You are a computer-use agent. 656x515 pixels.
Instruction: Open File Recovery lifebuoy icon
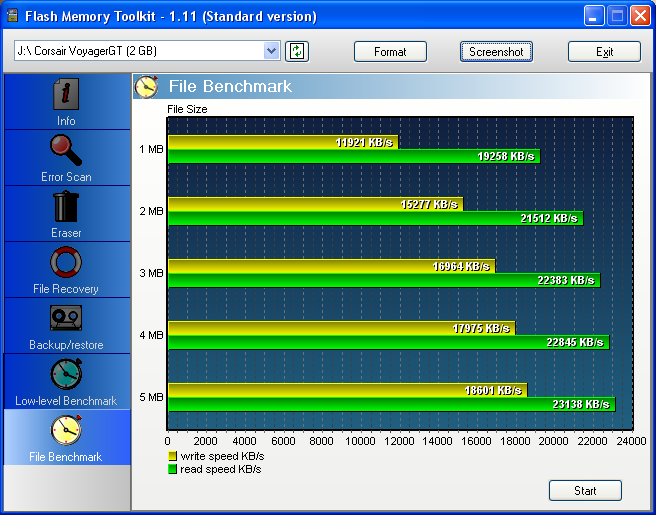click(66, 262)
